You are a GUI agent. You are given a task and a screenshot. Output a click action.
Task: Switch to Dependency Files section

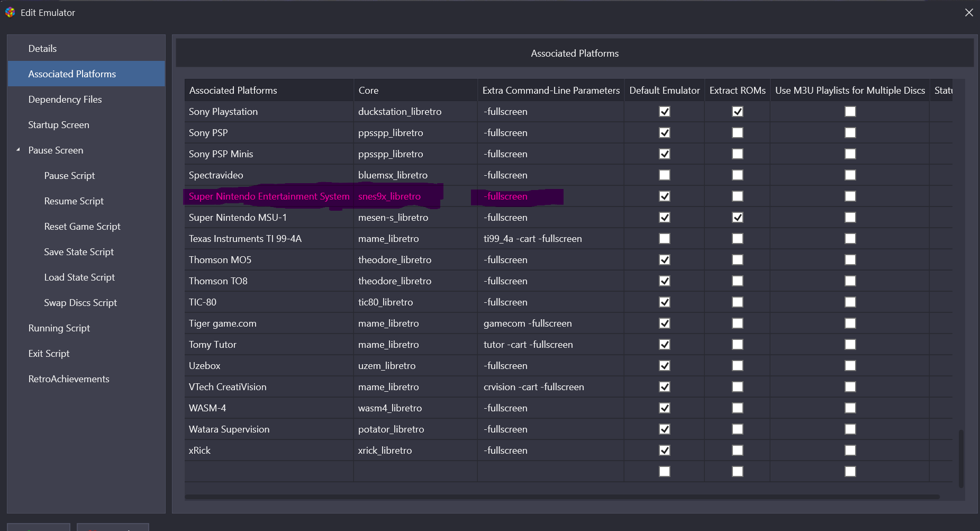pyautogui.click(x=65, y=100)
